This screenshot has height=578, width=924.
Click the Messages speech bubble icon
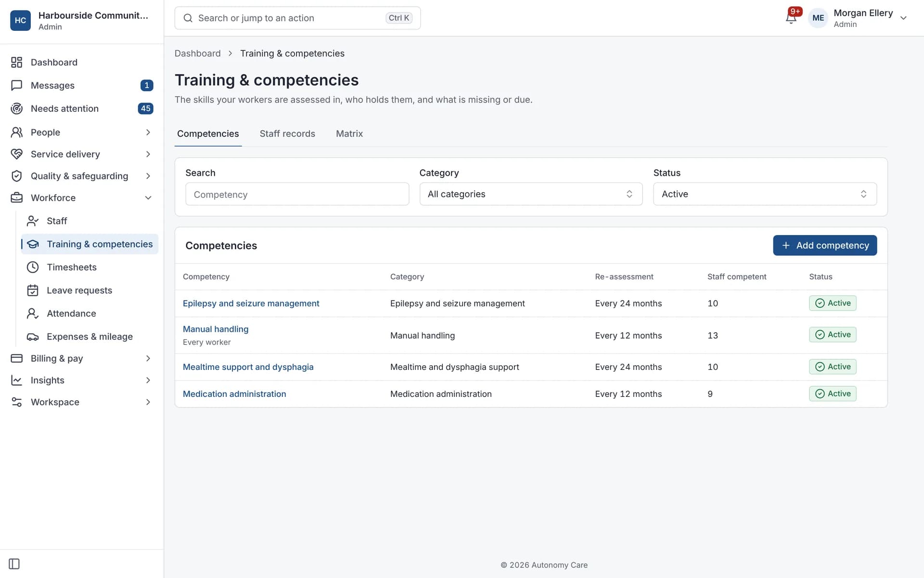pos(16,85)
